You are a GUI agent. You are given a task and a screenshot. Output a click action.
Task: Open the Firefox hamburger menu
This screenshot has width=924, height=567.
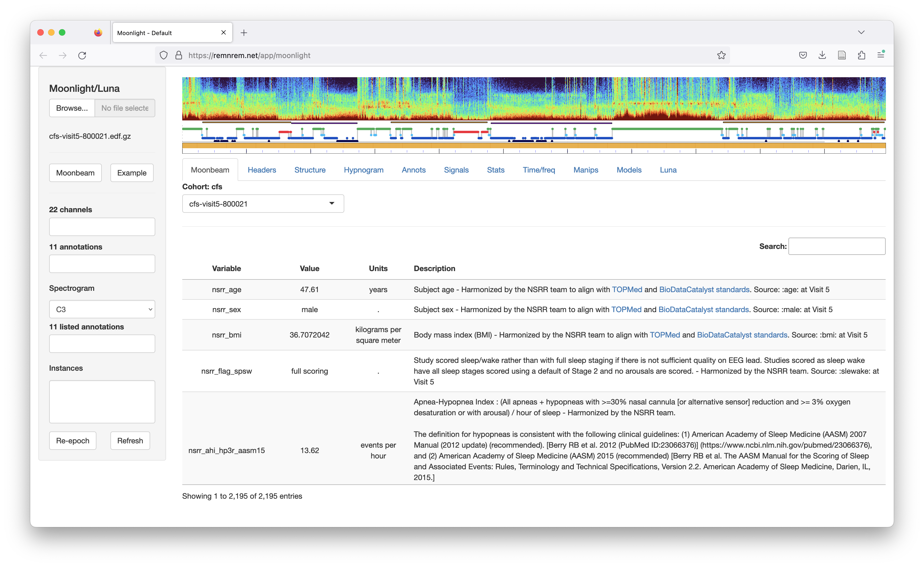pos(881,55)
